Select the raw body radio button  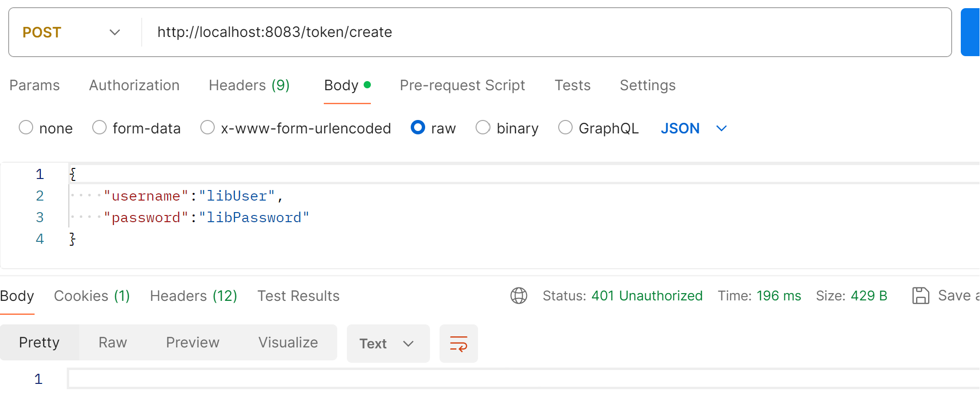(418, 128)
